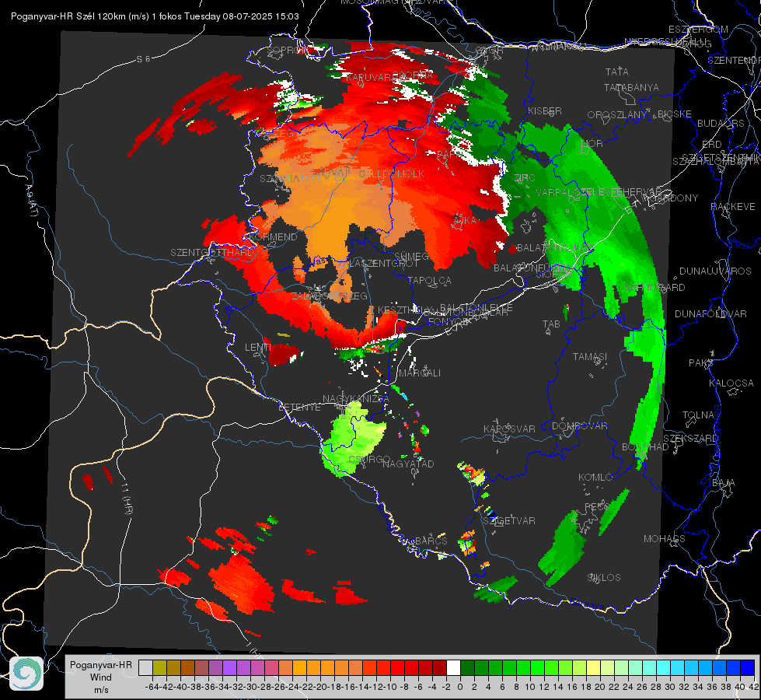
Task: Pick the dark green swatch between 0 and 2
Action: coord(467,668)
